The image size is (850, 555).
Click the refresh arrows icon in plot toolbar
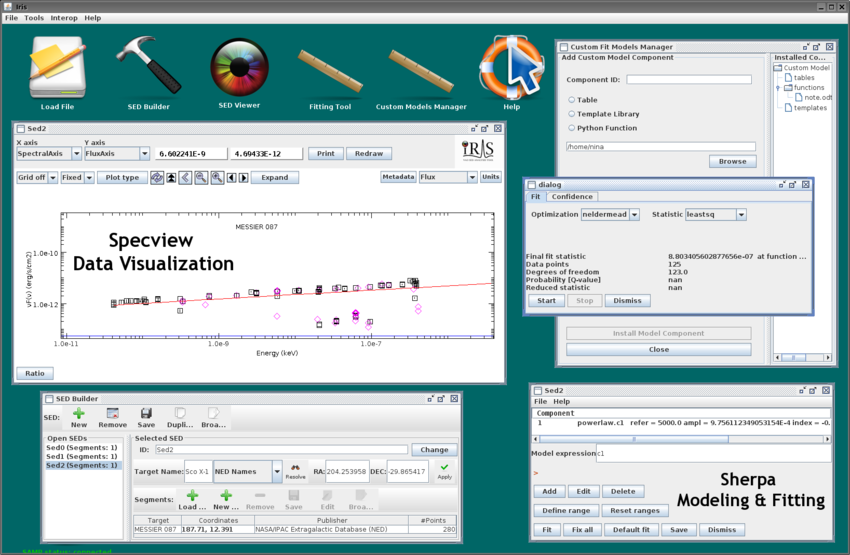click(157, 178)
